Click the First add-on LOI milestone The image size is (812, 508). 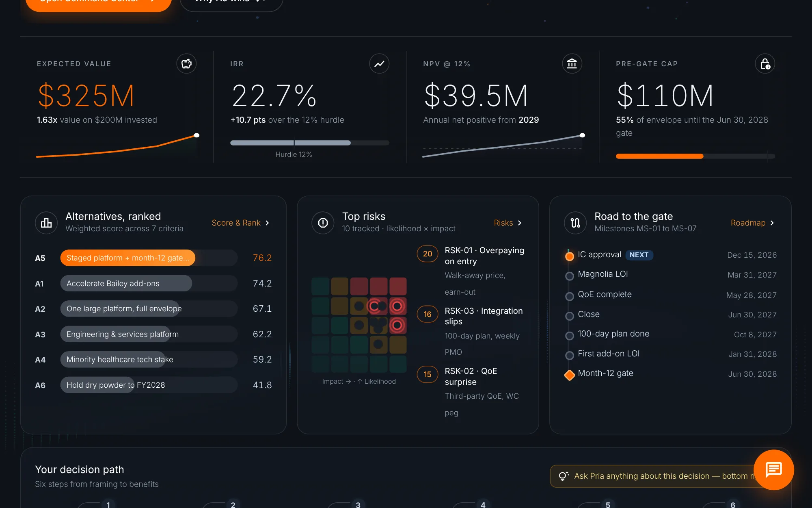(609, 354)
